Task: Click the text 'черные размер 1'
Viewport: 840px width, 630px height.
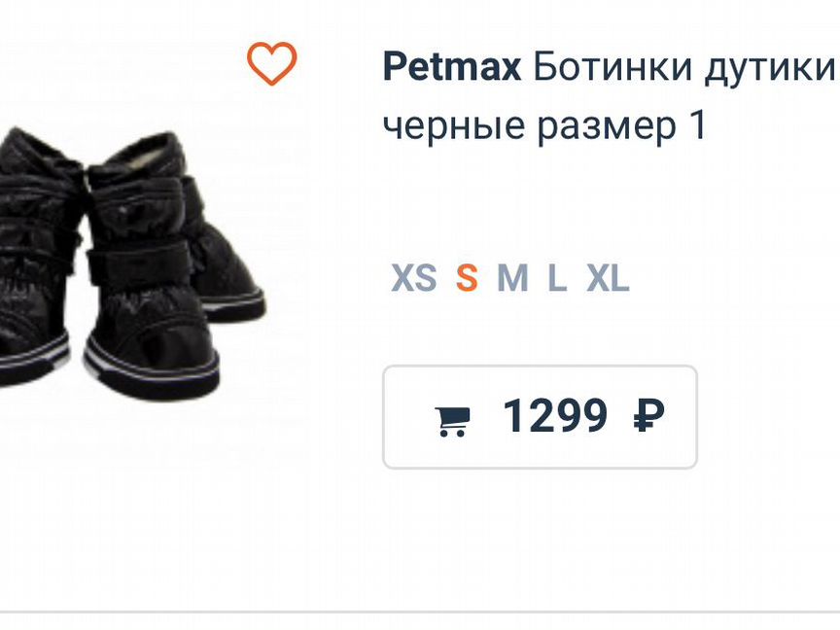Action: [x=545, y=124]
